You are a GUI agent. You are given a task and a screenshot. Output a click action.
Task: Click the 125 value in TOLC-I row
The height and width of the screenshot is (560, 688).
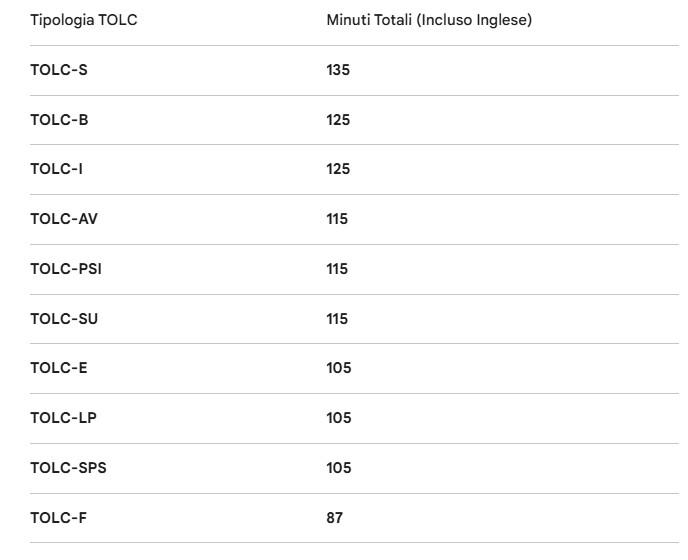(338, 169)
